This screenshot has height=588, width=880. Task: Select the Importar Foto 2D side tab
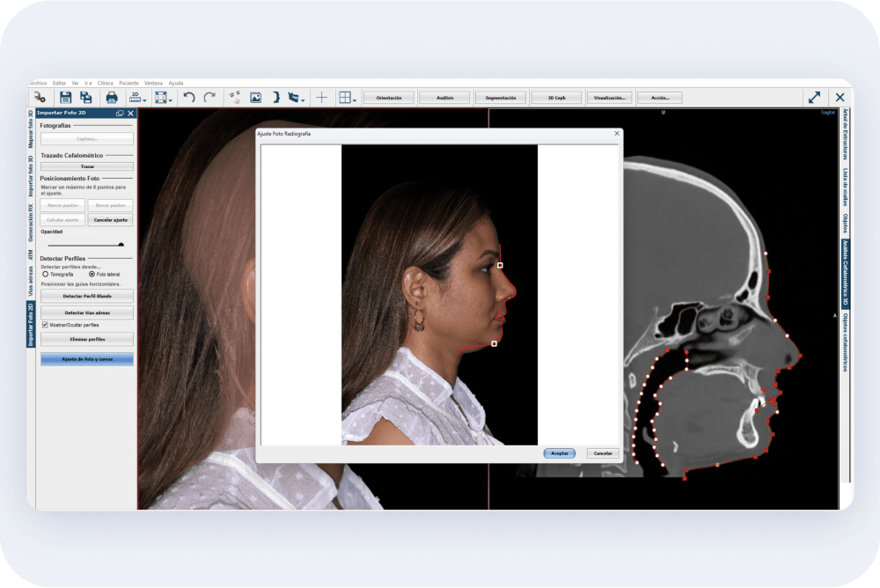pyautogui.click(x=31, y=324)
